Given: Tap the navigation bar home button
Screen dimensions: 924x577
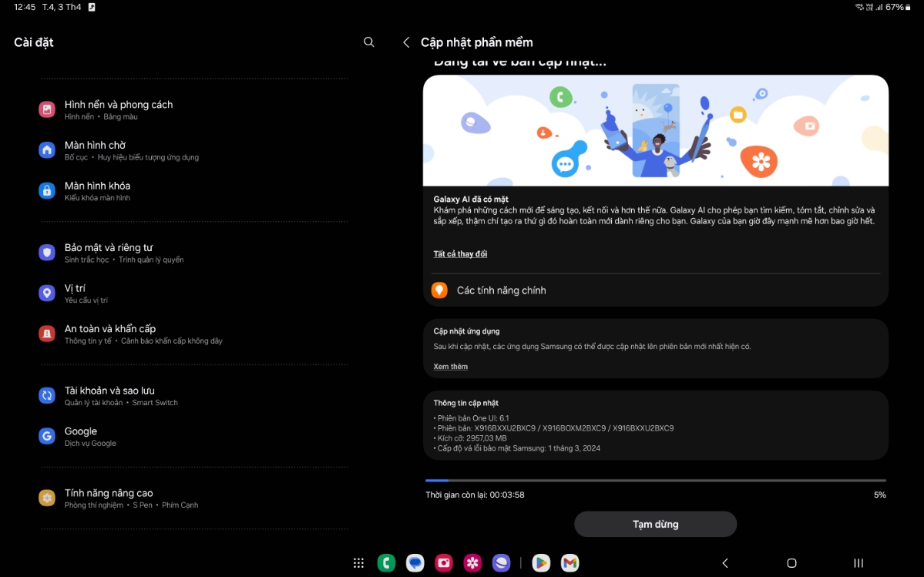Looking at the screenshot, I should [792, 563].
